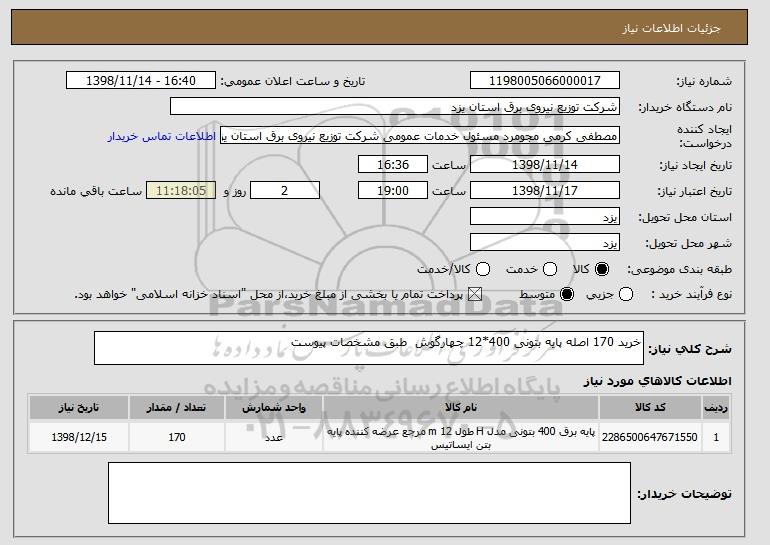Toggle the اسناد خزانه اسلامی payment checkbox
770x545 pixels.
tap(474, 295)
